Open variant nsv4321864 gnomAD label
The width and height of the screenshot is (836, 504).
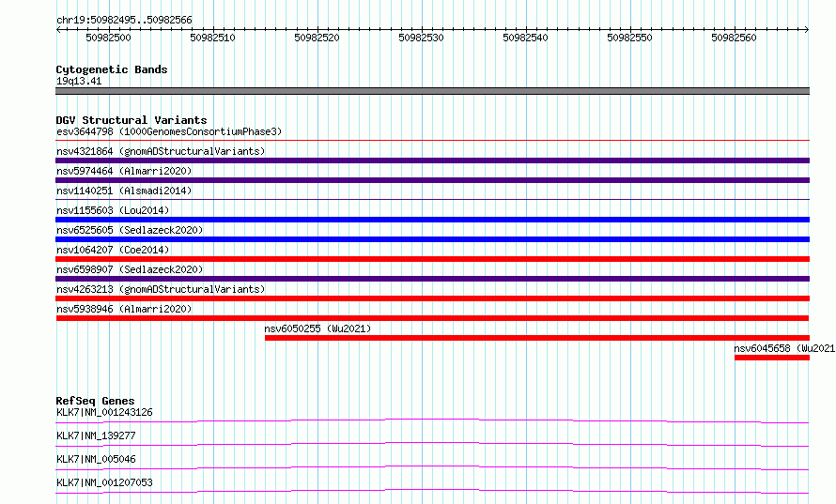[161, 151]
